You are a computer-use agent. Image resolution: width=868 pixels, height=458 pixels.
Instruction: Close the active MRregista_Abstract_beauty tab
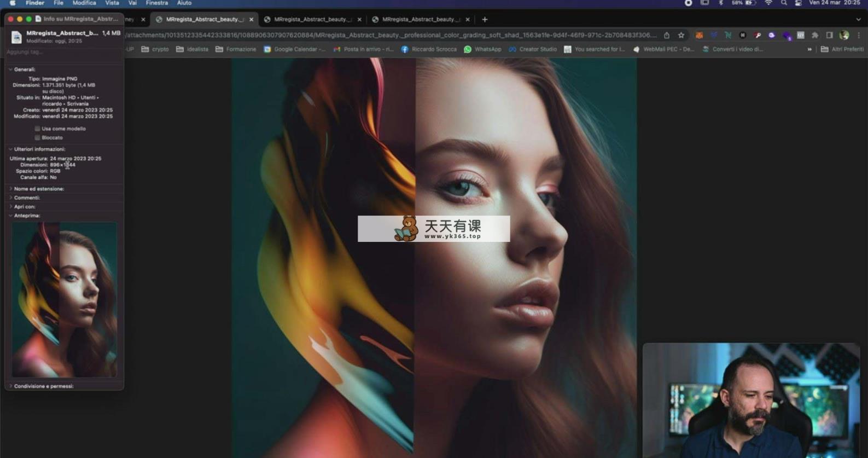tap(251, 19)
